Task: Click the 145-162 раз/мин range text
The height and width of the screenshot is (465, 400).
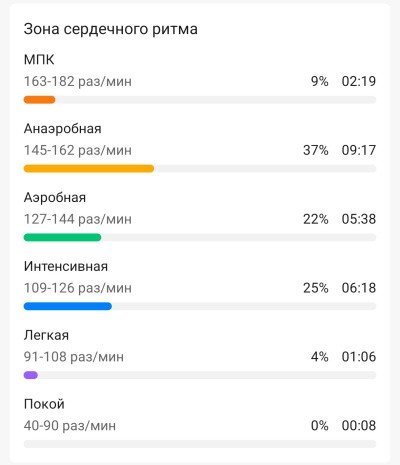Action: coord(78,150)
